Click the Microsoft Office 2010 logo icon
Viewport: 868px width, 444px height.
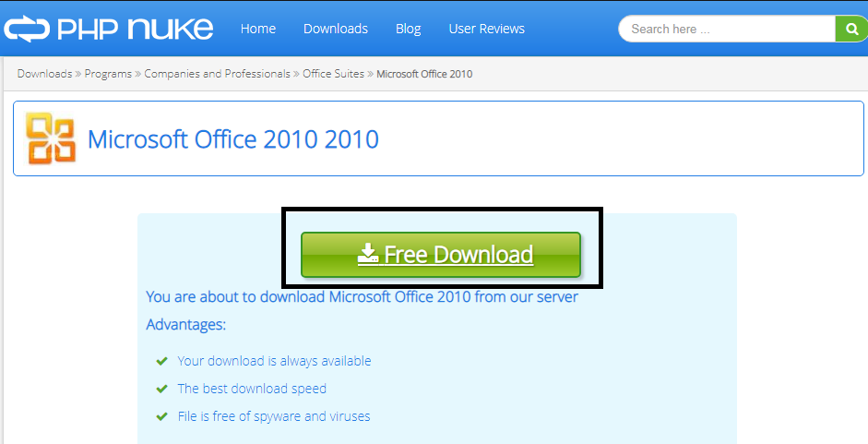(x=51, y=138)
